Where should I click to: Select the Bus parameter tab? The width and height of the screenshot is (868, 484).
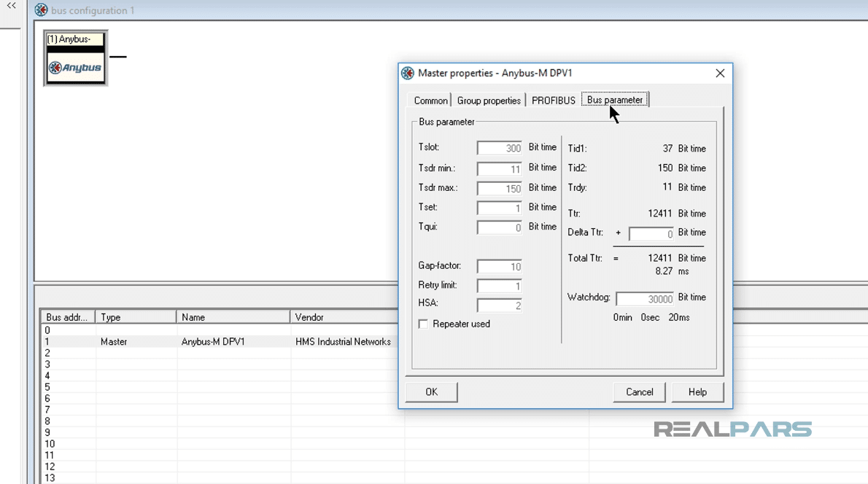click(615, 100)
